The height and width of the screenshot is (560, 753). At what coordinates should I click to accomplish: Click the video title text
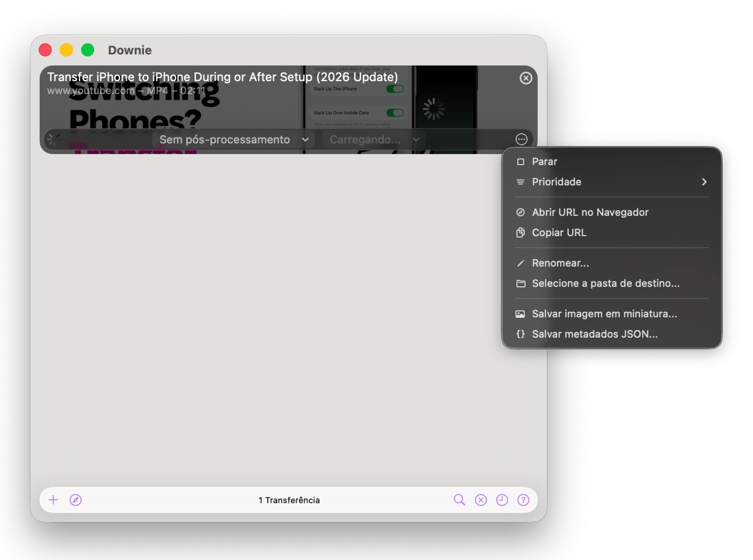tap(223, 77)
